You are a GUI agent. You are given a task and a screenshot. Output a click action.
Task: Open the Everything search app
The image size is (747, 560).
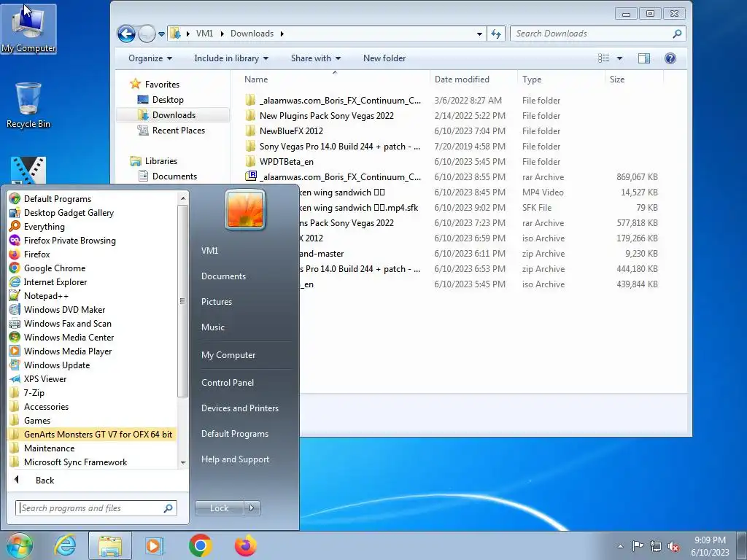coord(44,226)
